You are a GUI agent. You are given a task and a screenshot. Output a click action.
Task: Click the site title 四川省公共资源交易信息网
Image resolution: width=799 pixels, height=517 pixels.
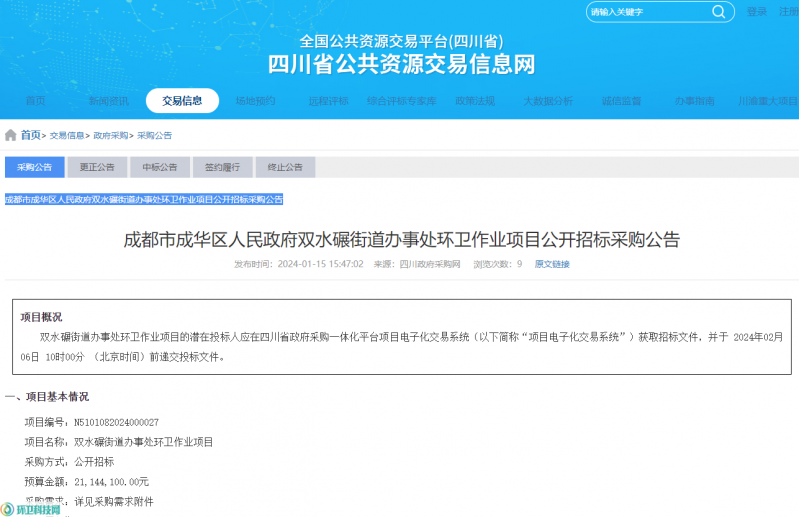(x=402, y=64)
